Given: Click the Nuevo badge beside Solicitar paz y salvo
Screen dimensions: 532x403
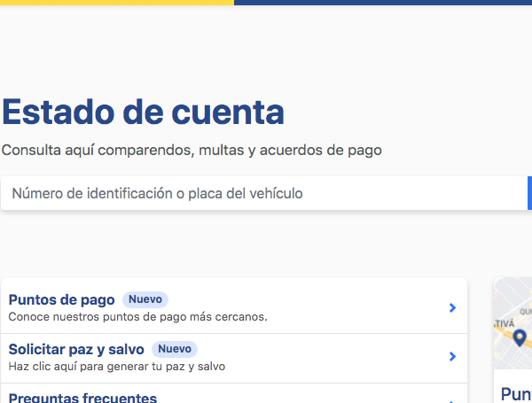Looking at the screenshot, I should [x=175, y=349].
